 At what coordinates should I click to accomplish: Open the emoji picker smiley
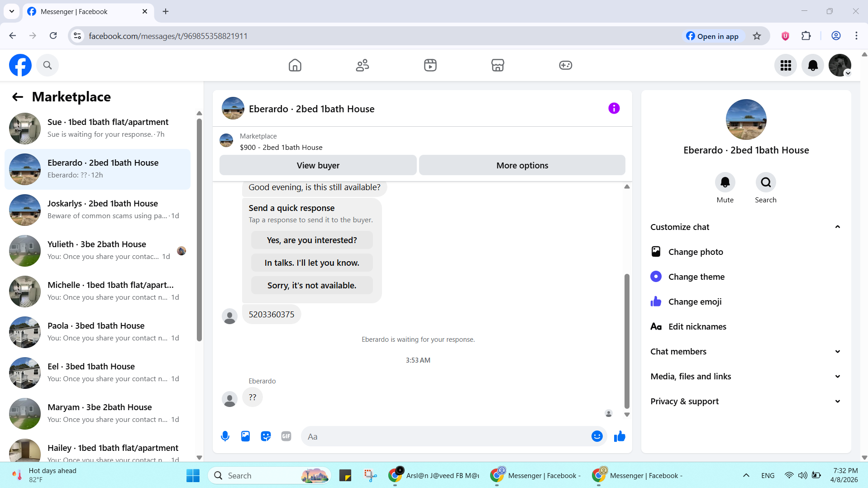pos(597,436)
